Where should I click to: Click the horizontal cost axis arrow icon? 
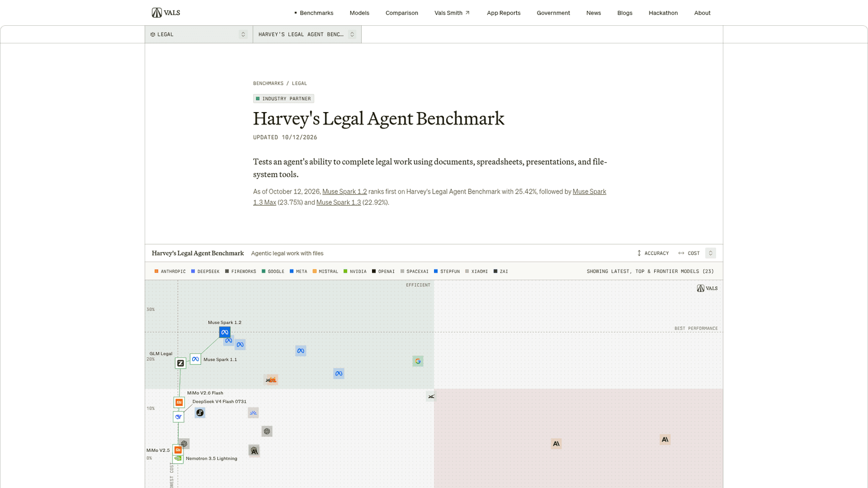point(681,253)
